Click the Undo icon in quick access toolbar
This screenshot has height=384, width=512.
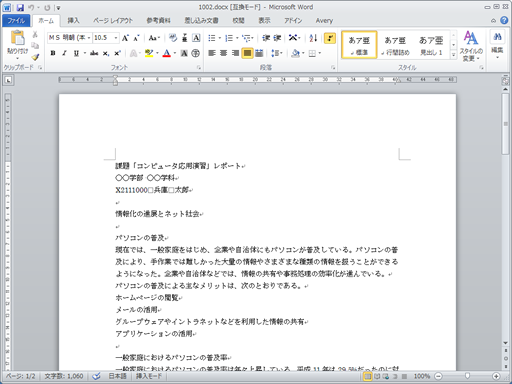click(x=31, y=7)
